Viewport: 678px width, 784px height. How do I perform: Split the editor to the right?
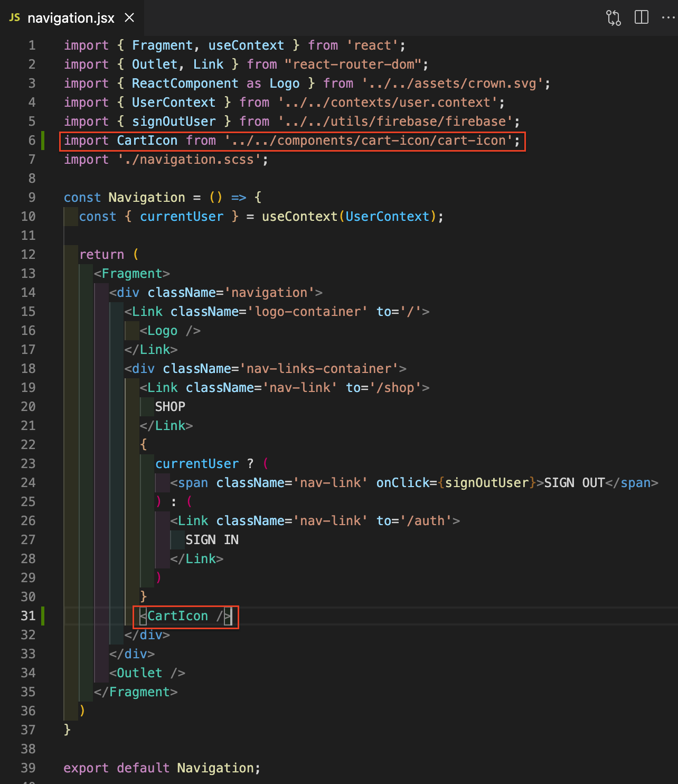(x=642, y=17)
